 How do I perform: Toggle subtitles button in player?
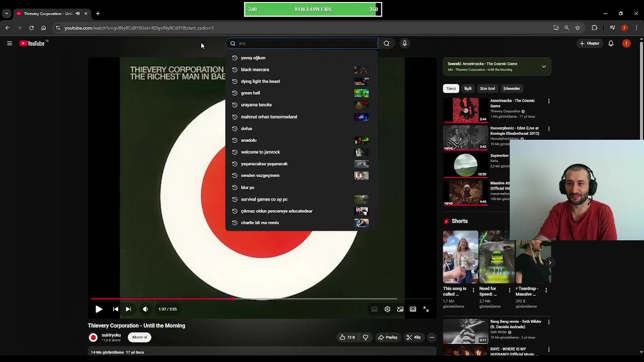tap(374, 309)
